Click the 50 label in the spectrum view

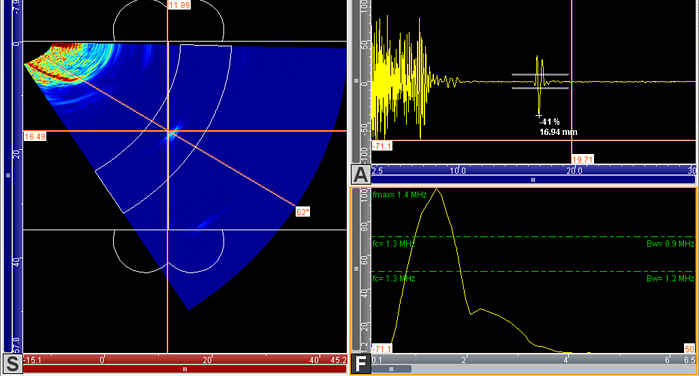689,349
